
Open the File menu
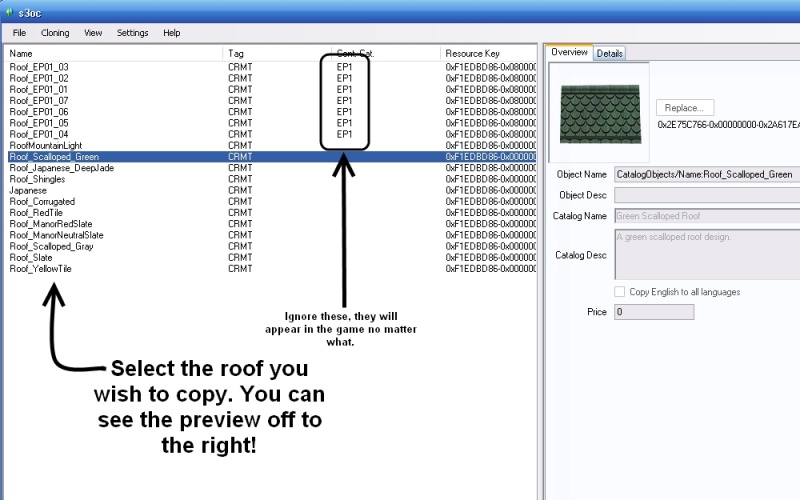(20, 33)
